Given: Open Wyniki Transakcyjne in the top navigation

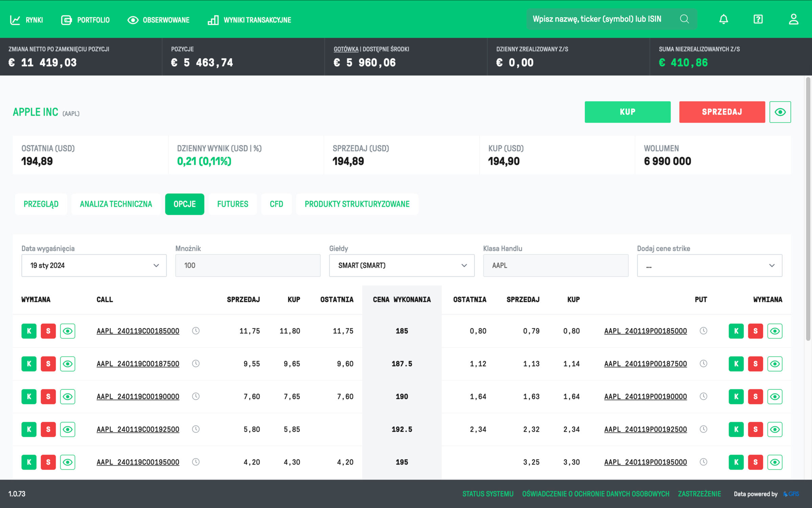Looking at the screenshot, I should point(249,20).
